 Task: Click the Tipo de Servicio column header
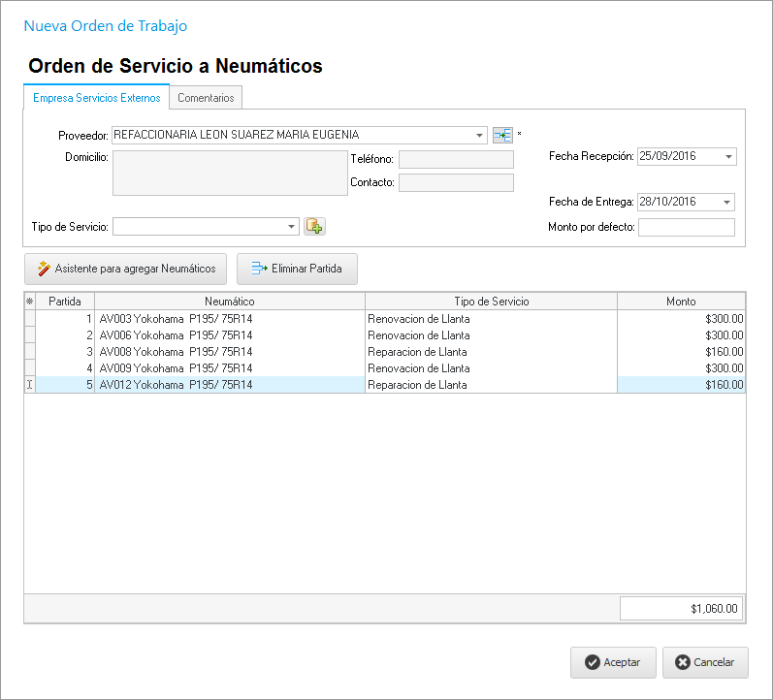click(x=491, y=302)
